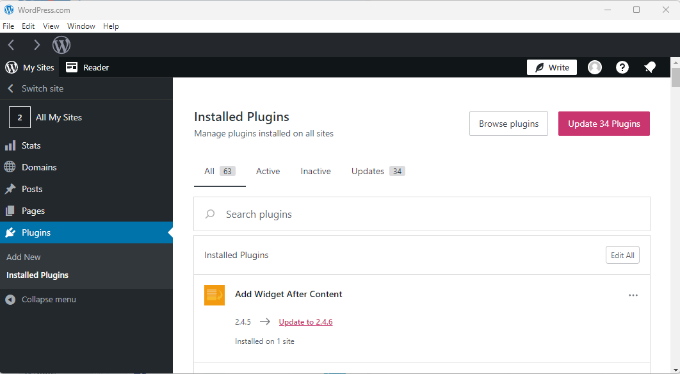Viewport: 680px width, 374px height.
Task: Switch to the Active tab
Action: pyautogui.click(x=268, y=171)
